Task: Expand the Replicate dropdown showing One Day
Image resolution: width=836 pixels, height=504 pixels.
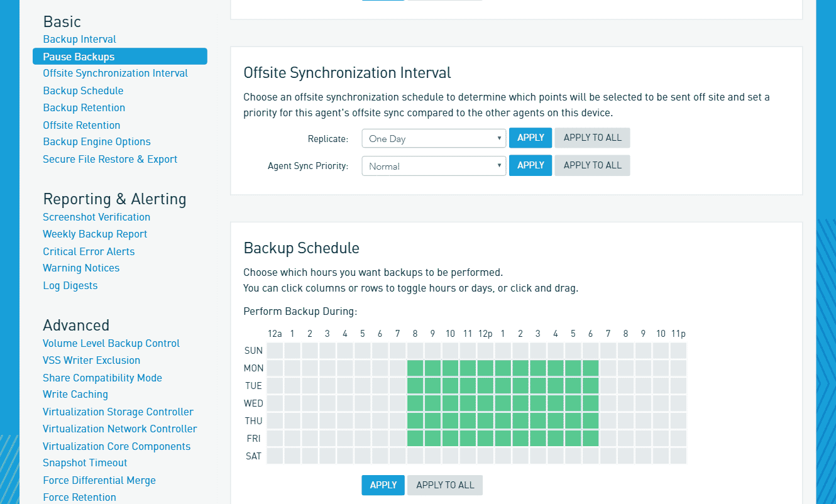Action: click(433, 138)
